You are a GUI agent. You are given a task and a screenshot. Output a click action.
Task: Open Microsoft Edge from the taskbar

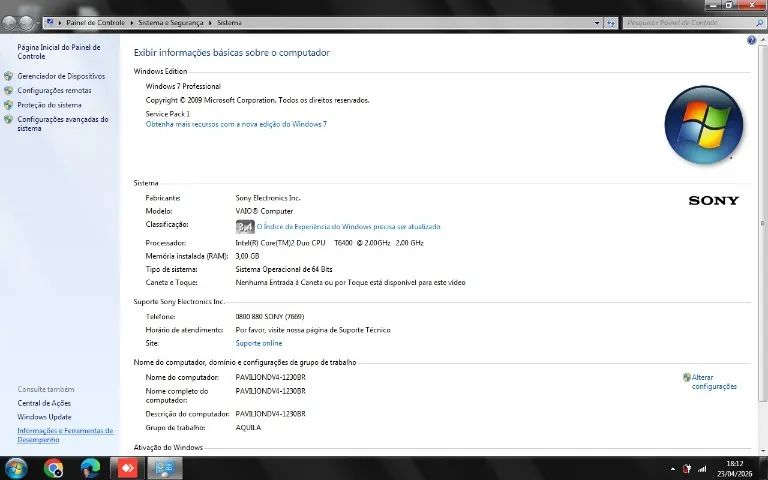[90, 468]
